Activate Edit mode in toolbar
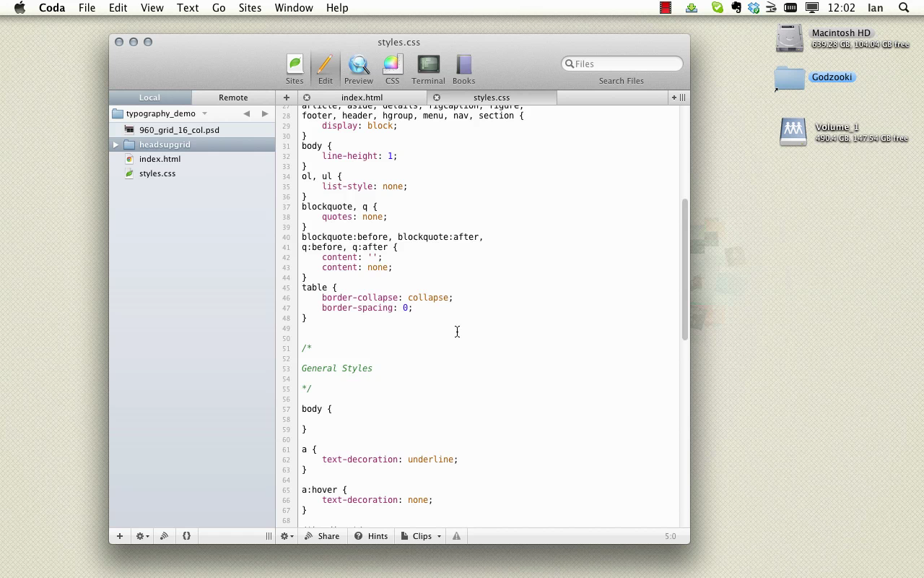The image size is (924, 578). [325, 69]
